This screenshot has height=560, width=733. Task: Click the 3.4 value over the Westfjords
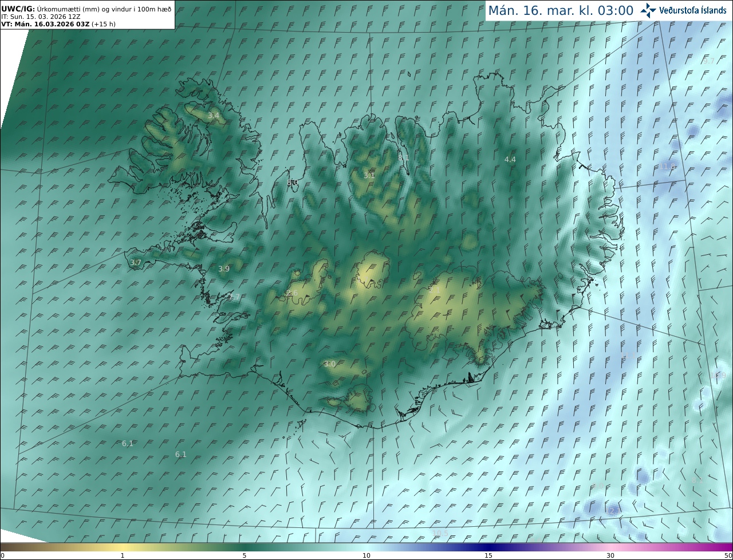point(213,116)
